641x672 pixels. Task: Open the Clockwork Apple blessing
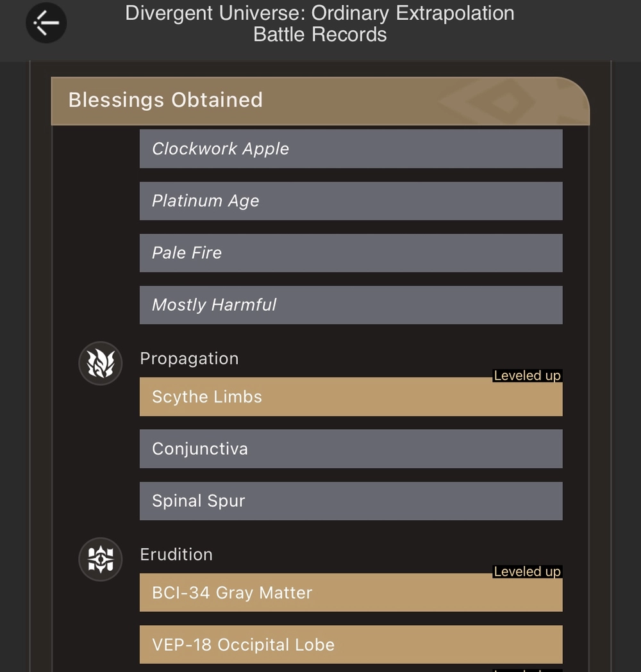click(x=351, y=149)
